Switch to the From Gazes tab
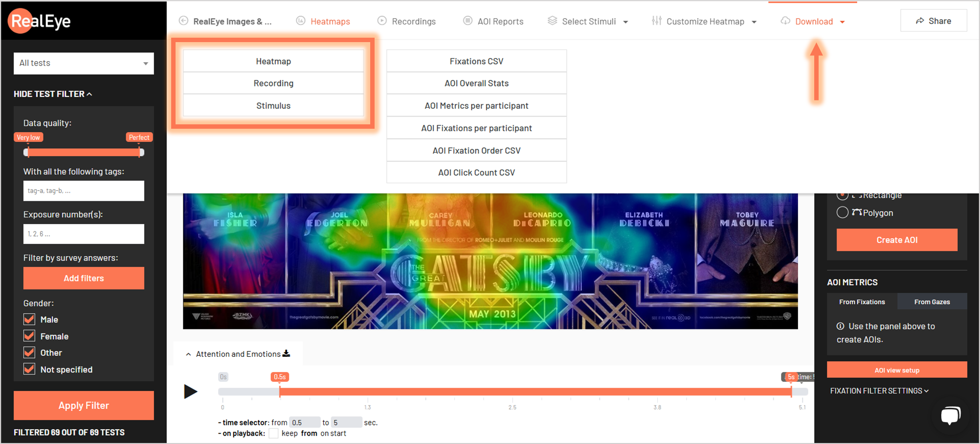The height and width of the screenshot is (444, 980). [932, 302]
